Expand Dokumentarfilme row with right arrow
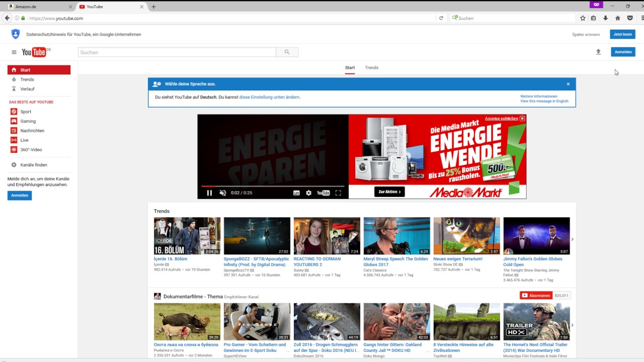 (573, 325)
